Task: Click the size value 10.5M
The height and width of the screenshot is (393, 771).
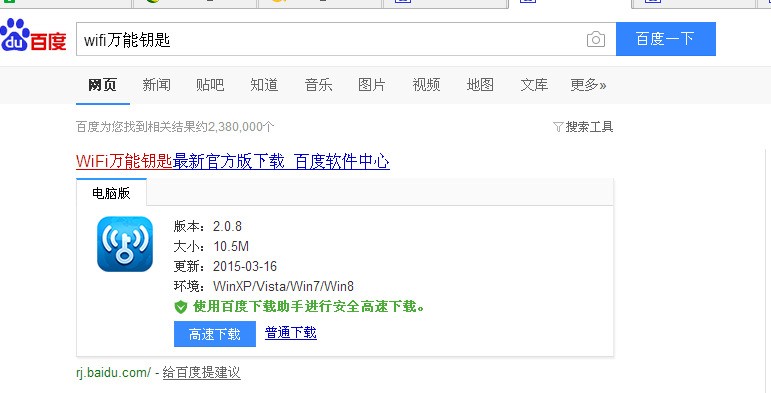Action: [x=231, y=246]
